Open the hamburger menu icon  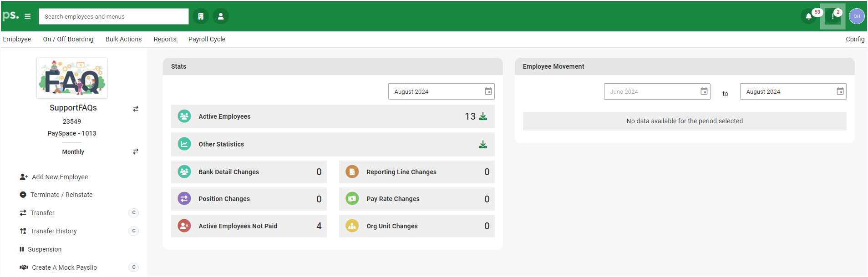pyautogui.click(x=28, y=16)
